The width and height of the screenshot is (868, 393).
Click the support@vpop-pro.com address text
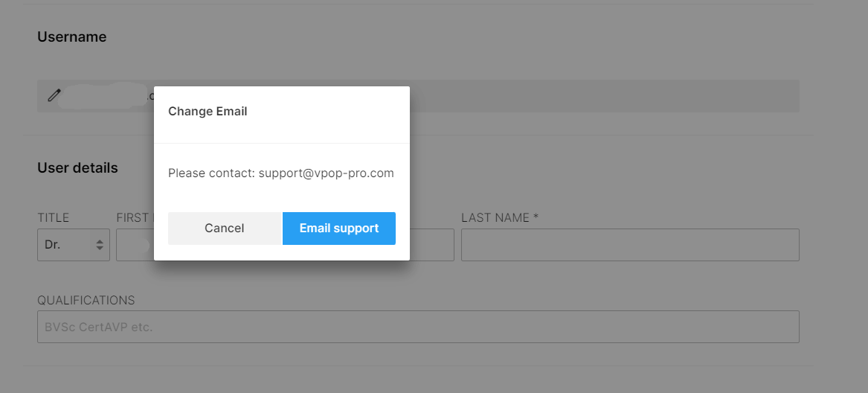click(x=326, y=173)
